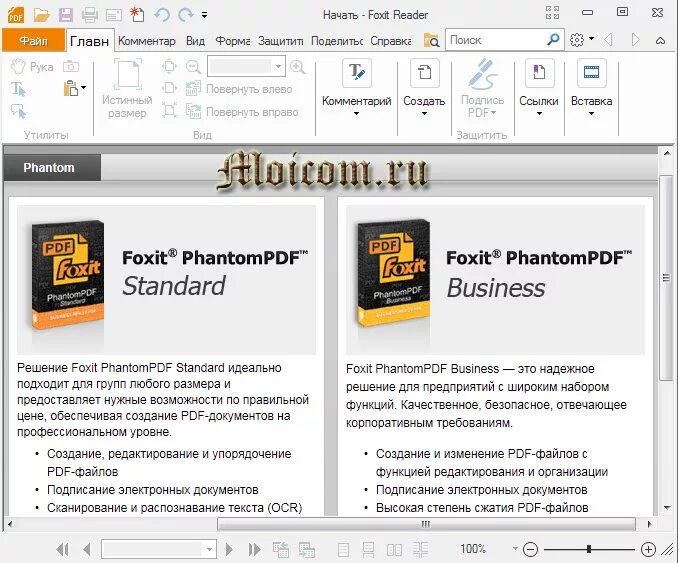Zoom out with ribbon magnifier minus

click(x=193, y=67)
